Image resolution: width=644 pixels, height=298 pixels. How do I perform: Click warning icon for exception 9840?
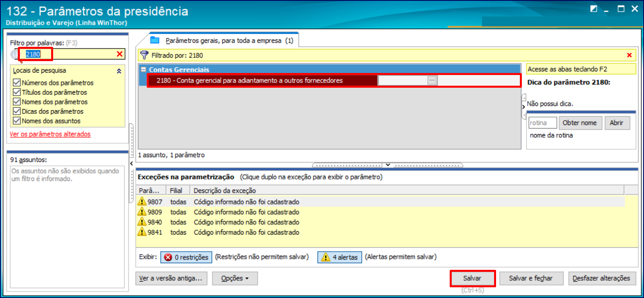pyautogui.click(x=142, y=222)
